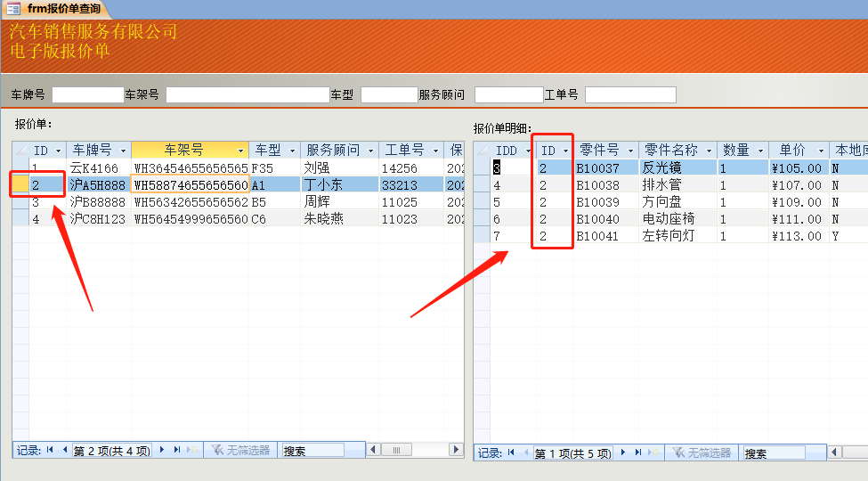Image resolution: width=868 pixels, height=481 pixels.
Task: Click left arrow of 报价单明细 horizontal scrollbar
Action: (834, 452)
